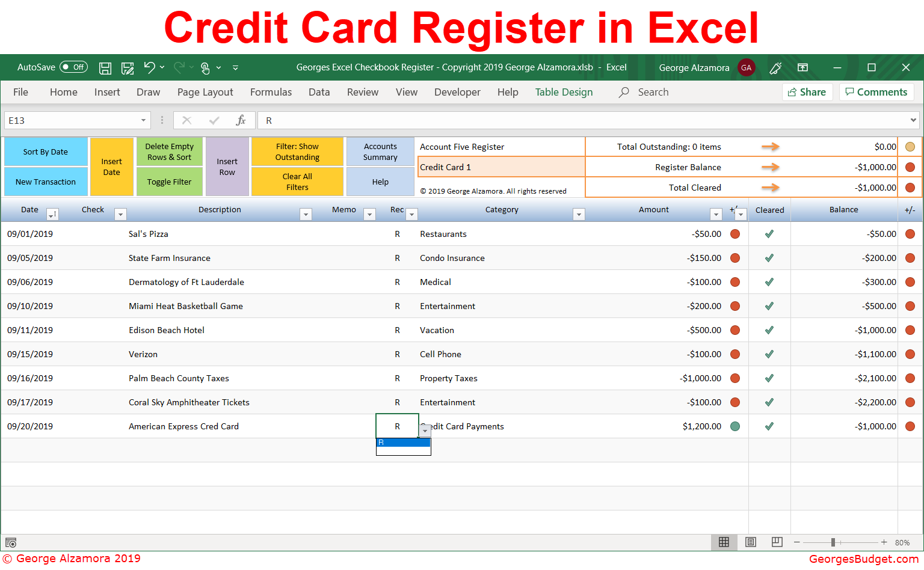Open the File menu

coord(20,92)
